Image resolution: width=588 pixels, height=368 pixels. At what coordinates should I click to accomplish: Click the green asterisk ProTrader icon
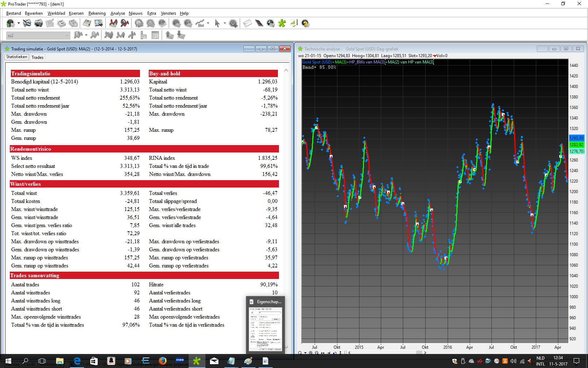pyautogui.click(x=282, y=23)
